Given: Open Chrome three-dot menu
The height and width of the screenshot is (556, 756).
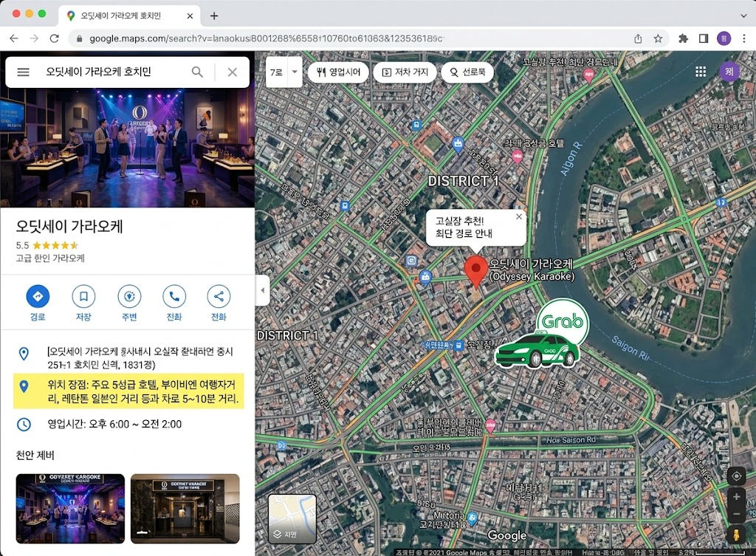Looking at the screenshot, I should tap(744, 38).
